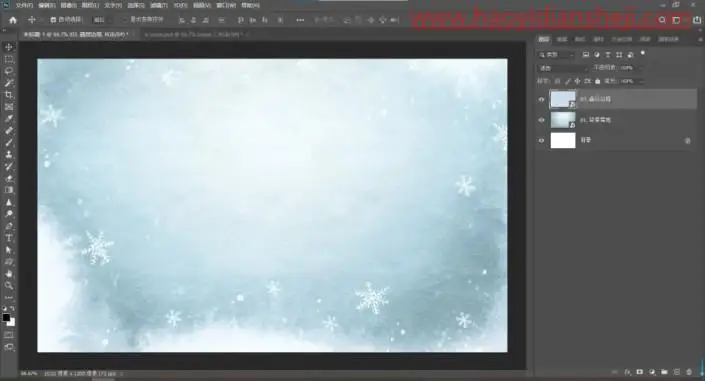The width and height of the screenshot is (705, 381).
Task: Toggle lock all padlock icon
Action: pos(597,81)
